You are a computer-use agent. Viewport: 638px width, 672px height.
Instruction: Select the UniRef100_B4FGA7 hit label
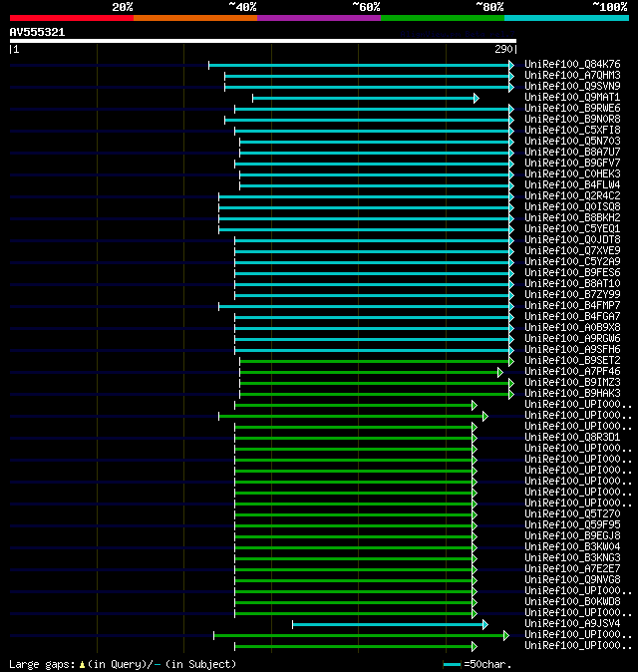coord(572,317)
